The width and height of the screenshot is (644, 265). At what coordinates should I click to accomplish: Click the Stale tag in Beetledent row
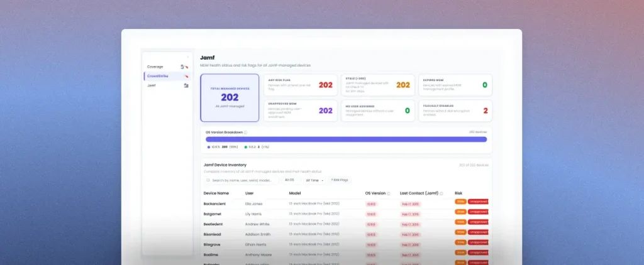pyautogui.click(x=460, y=222)
